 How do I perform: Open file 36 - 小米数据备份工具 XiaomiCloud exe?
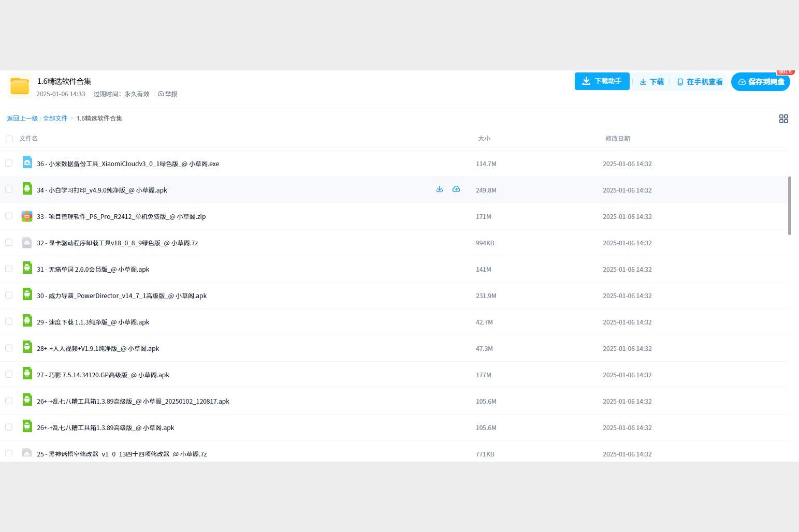point(128,164)
